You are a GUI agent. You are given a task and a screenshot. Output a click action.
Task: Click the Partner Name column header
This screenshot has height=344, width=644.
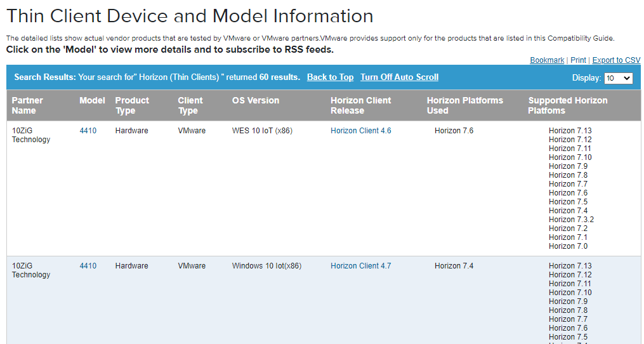[x=27, y=105]
